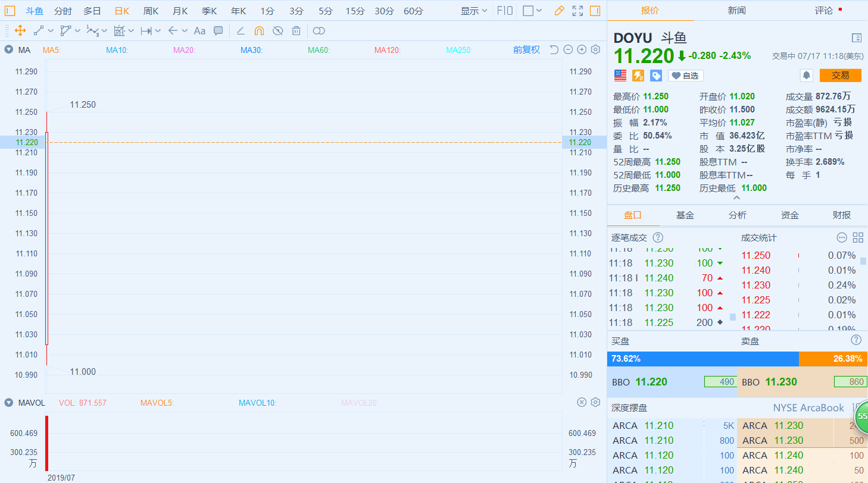Collapse the MA indicator triangle
Viewport: 868px width, 483px height.
9,50
